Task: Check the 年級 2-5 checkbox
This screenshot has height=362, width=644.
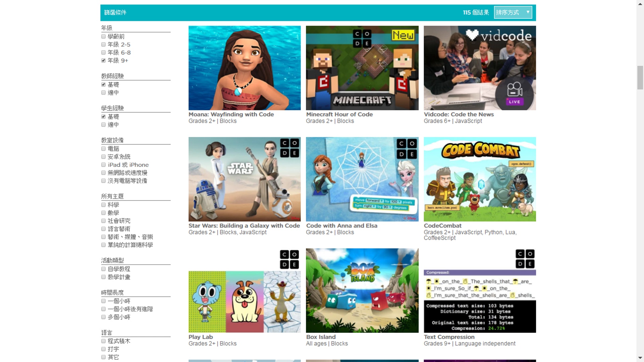Action: (103, 45)
